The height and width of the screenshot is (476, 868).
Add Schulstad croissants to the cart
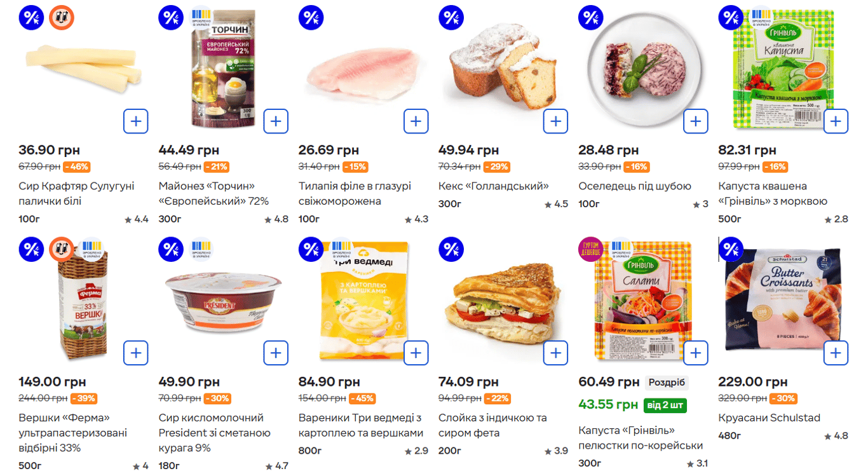[836, 352]
